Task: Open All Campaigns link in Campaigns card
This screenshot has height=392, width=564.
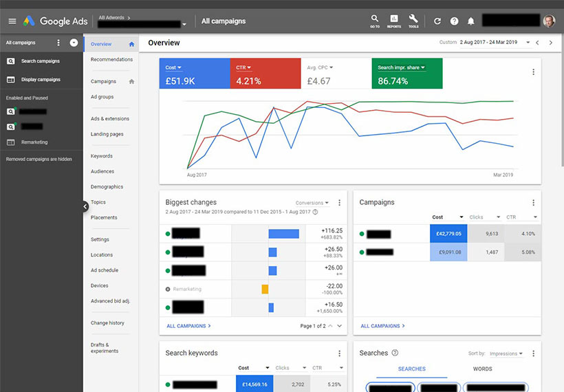Action: 382,326
